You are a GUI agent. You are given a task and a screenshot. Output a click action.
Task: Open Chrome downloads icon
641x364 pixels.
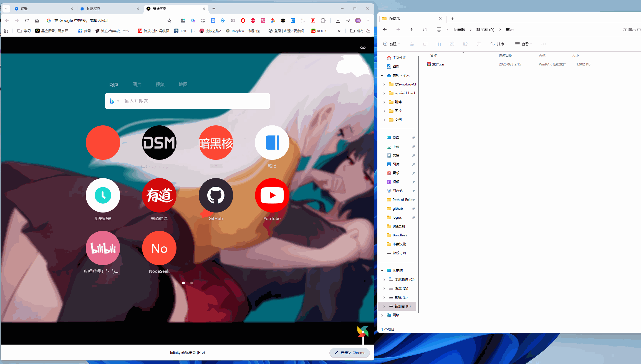click(x=338, y=21)
